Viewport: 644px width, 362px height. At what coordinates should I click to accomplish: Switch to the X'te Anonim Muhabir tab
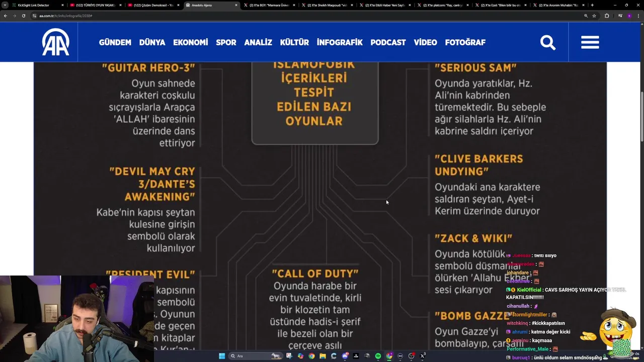(559, 5)
